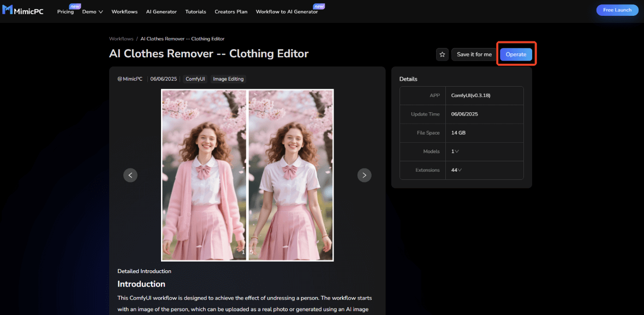Click the blue Operate button
The height and width of the screenshot is (315, 644).
pos(516,54)
